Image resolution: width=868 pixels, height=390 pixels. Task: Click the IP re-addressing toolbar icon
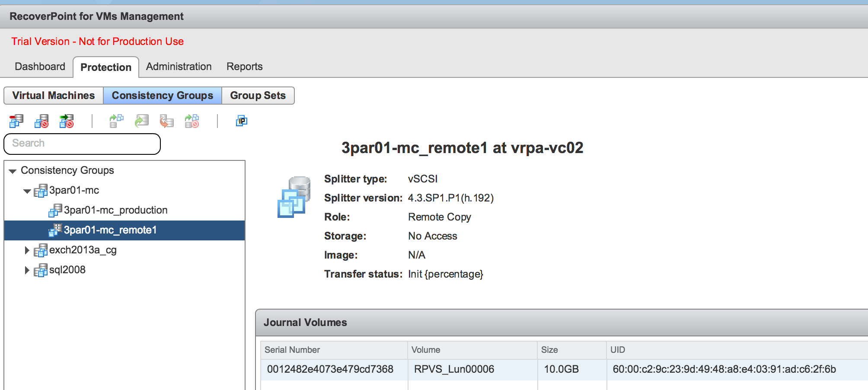click(x=242, y=121)
